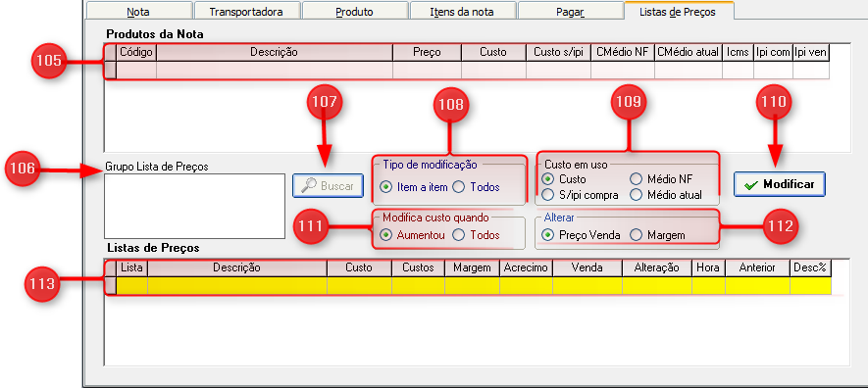Click the CMédio NF column header
This screenshot has height=388, width=868.
click(x=623, y=52)
